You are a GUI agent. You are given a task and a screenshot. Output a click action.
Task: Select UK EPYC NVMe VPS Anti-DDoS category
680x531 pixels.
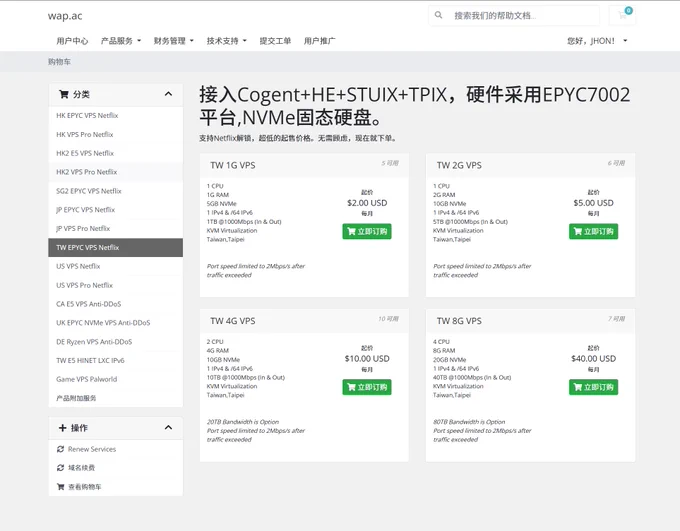coord(115,323)
